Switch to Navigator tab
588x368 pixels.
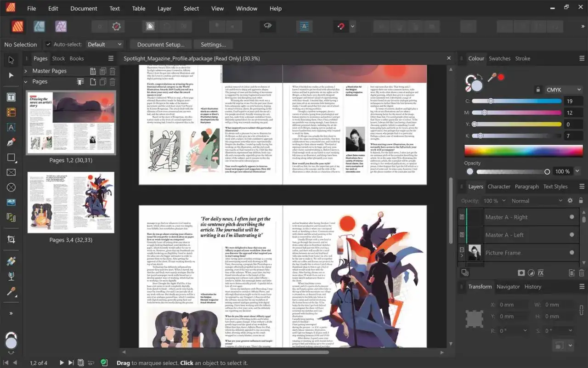pos(508,287)
